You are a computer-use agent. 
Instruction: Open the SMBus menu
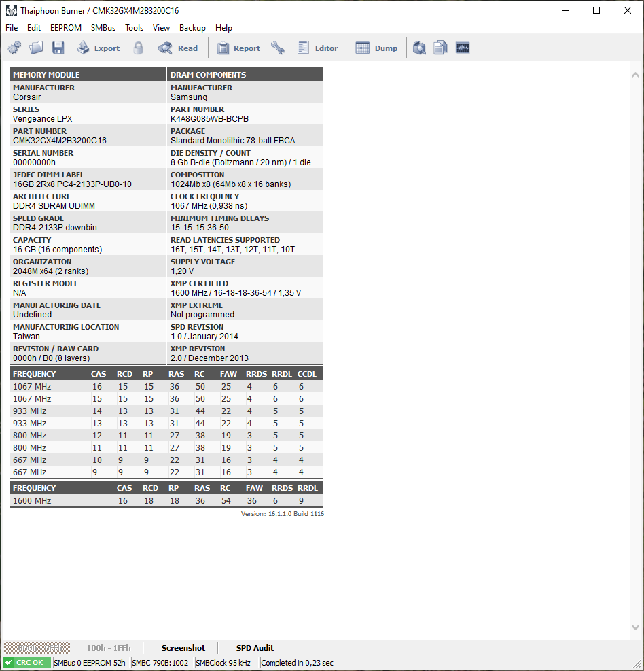tap(103, 28)
